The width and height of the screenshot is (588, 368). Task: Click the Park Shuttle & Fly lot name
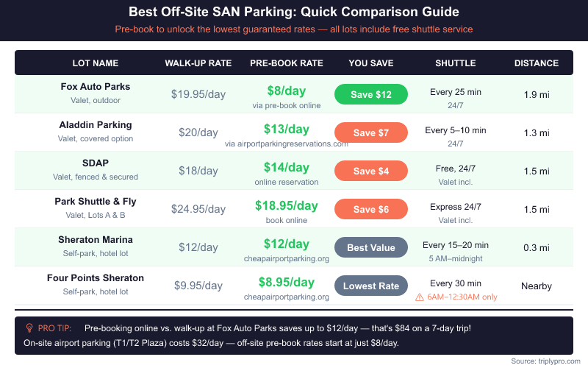[x=96, y=202]
